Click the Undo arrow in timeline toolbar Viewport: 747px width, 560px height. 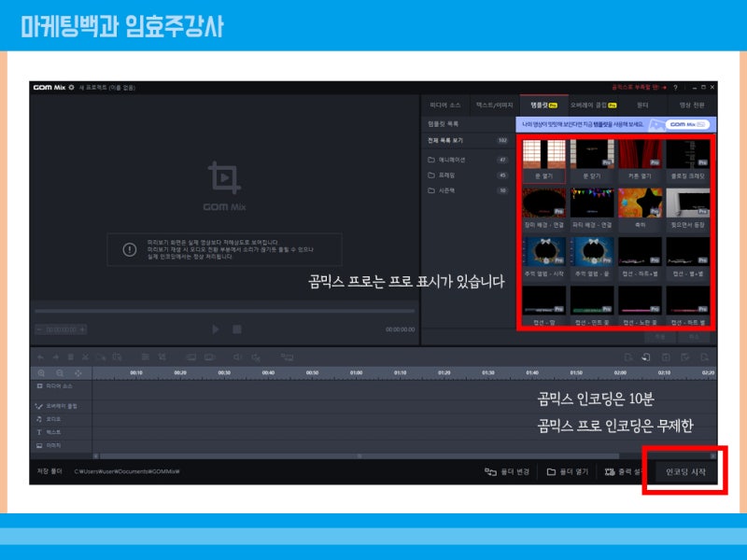point(40,357)
